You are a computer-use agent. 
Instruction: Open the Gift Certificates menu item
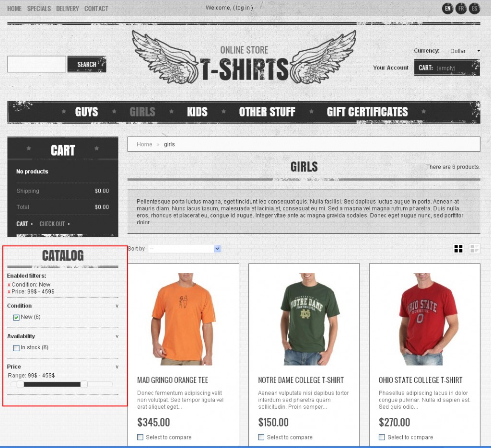click(x=367, y=112)
